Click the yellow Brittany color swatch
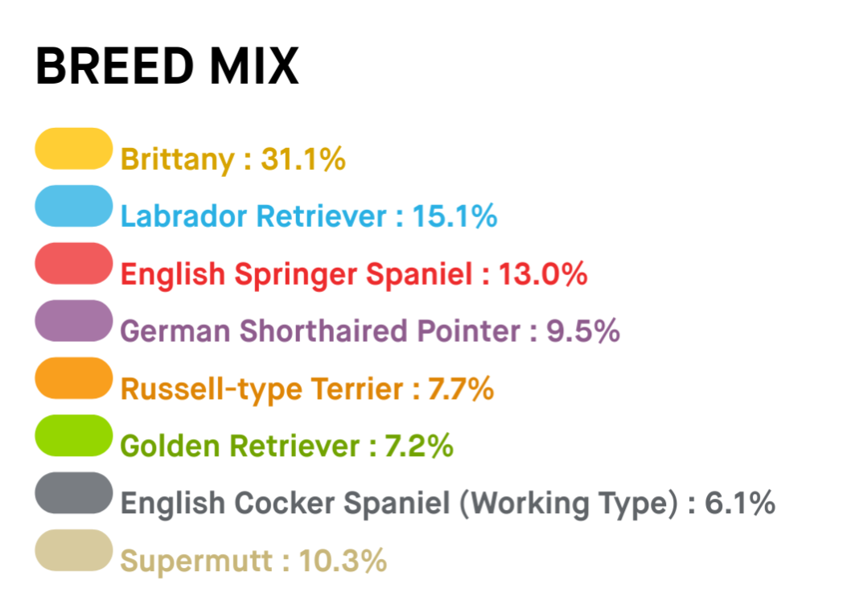 click(73, 149)
